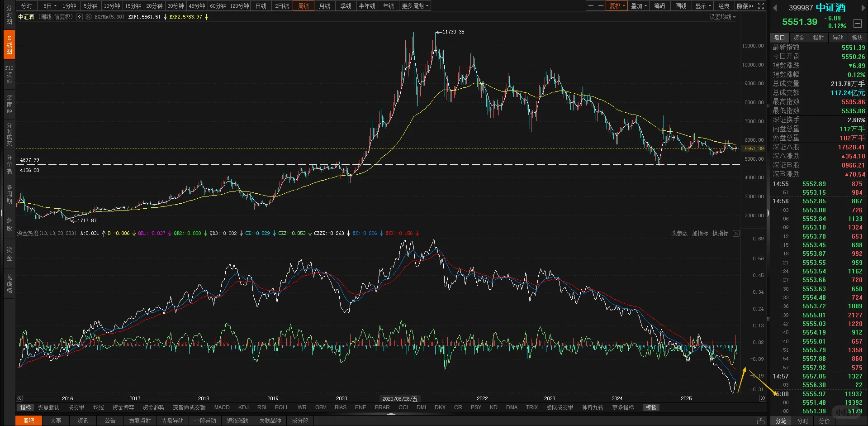The width and height of the screenshot is (868, 426).
Task: Click 换指标 to change indicator
Action: tap(720, 233)
